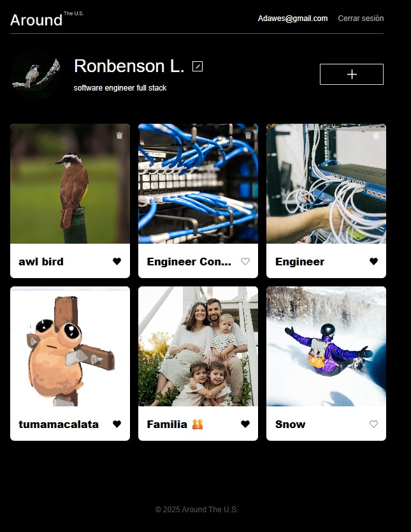411x532 pixels.
Task: Unlike the awl bird card
Action: [x=117, y=262]
